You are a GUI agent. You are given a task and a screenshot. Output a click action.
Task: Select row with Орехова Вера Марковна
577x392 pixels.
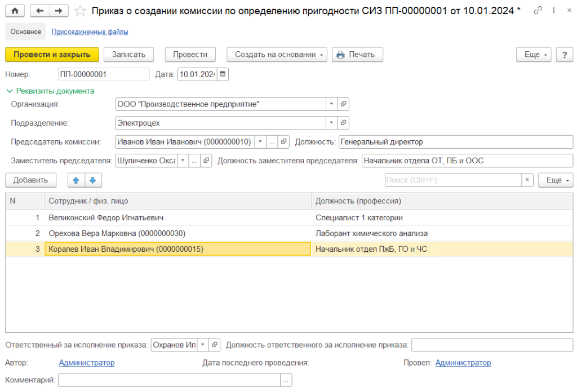pyautogui.click(x=117, y=233)
